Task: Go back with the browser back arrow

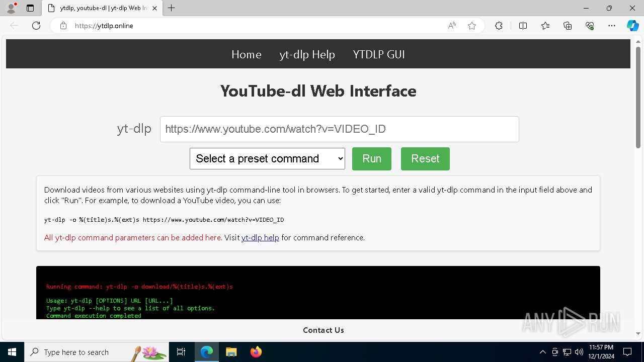Action: coord(14,26)
